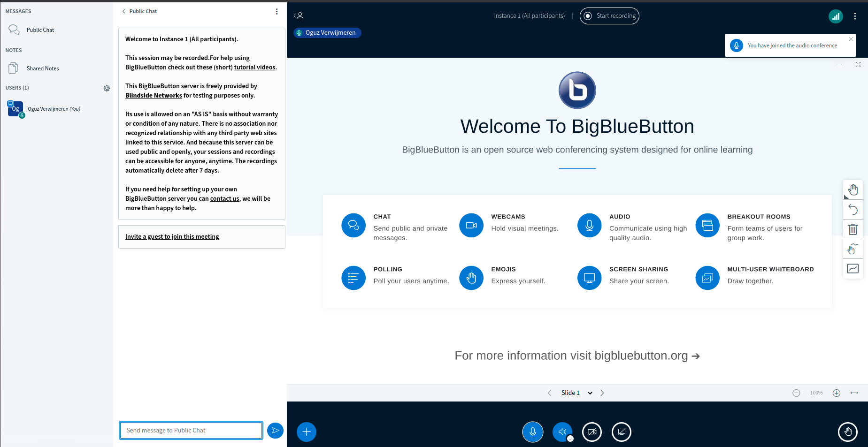The image size is (868, 447).
Task: Click the Multi-User Whiteboard feature icon
Action: 707,278
